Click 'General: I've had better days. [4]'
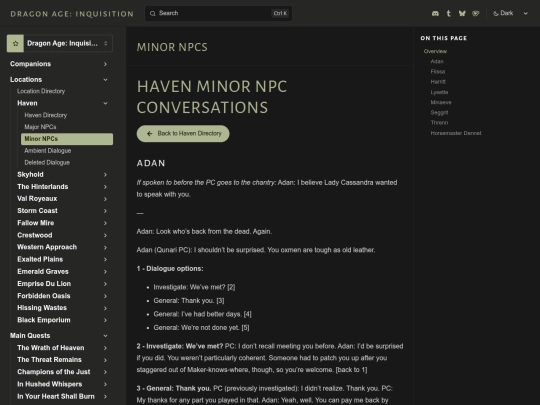The width and height of the screenshot is (540, 405). tap(202, 314)
